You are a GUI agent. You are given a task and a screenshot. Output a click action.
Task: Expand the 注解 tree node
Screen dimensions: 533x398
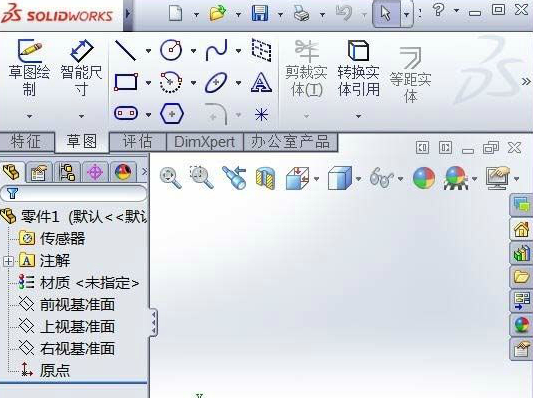coord(8,261)
